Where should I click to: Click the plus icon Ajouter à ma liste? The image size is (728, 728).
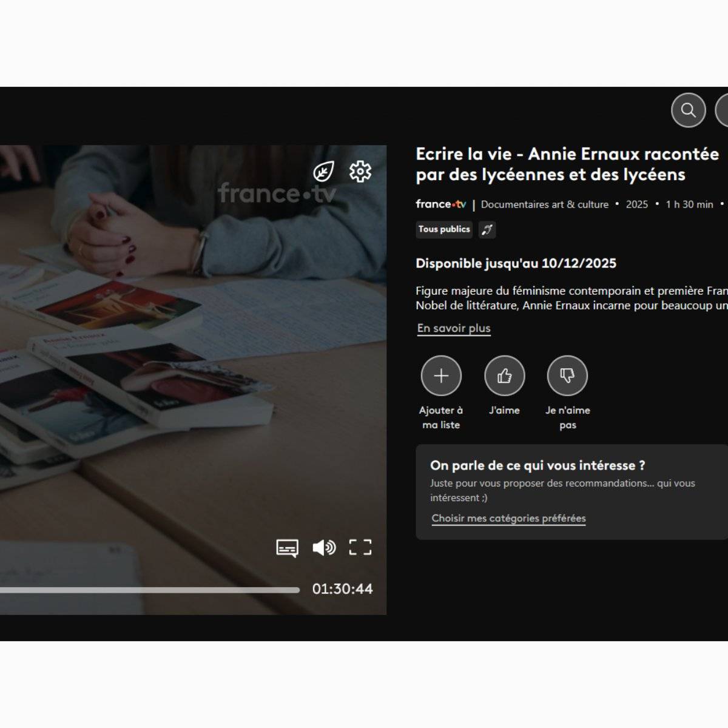441,376
